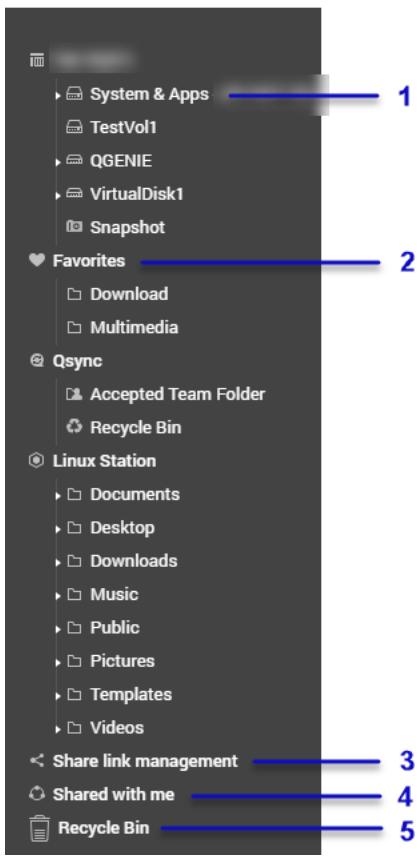Expand the Documents folder arrow
The image size is (420, 856).
[58, 496]
